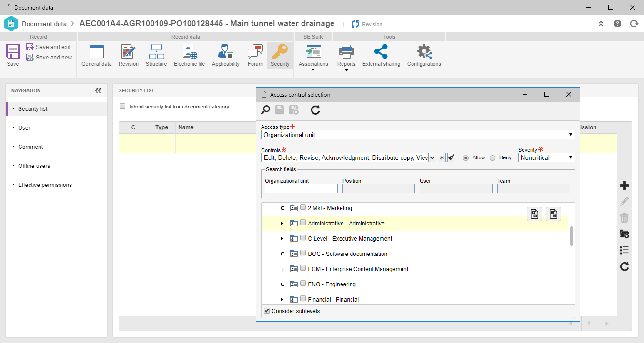Open the Severity dropdown

click(546, 157)
